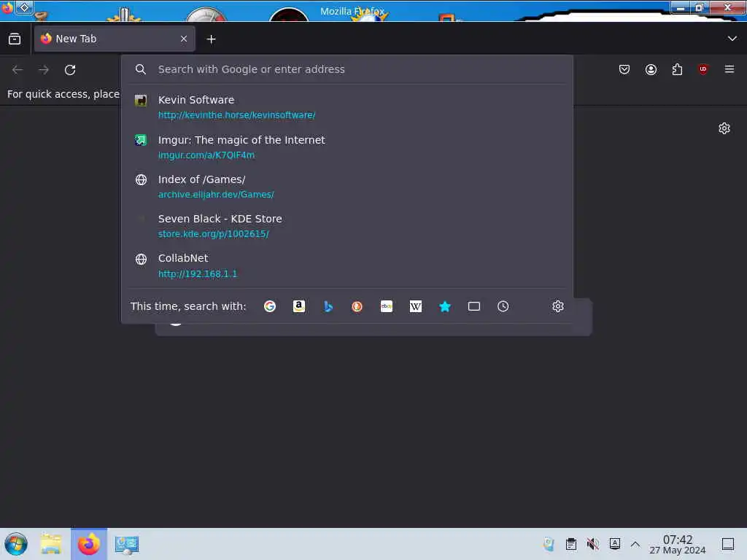Open a new tab with plus button

pyautogui.click(x=211, y=39)
